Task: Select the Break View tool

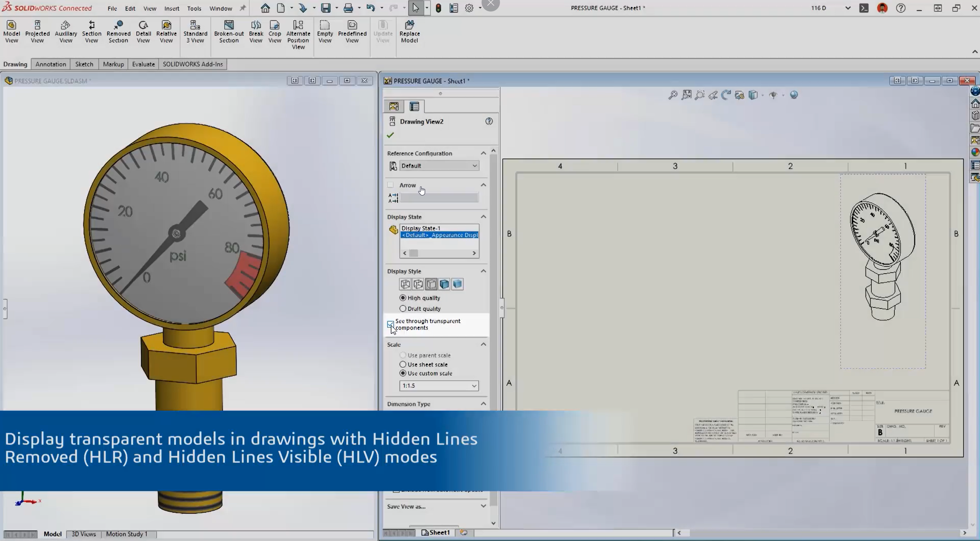Action: (256, 32)
